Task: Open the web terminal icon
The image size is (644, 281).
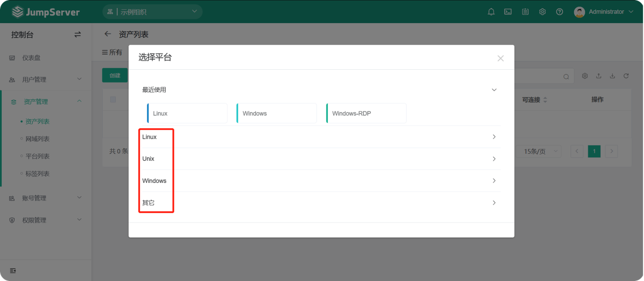Action: pos(508,12)
